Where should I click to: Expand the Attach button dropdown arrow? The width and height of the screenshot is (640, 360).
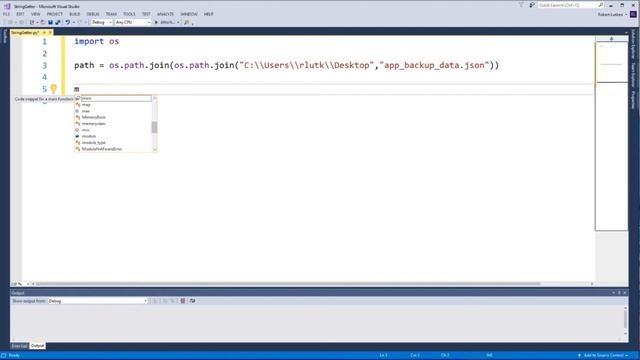[178, 22]
